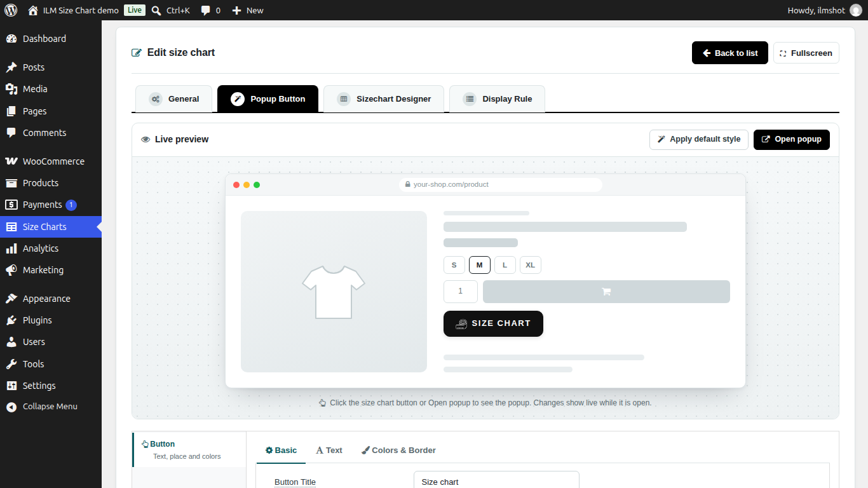This screenshot has height=488, width=868.
Task: Go to Pages in the sidebar
Action: coord(51,111)
